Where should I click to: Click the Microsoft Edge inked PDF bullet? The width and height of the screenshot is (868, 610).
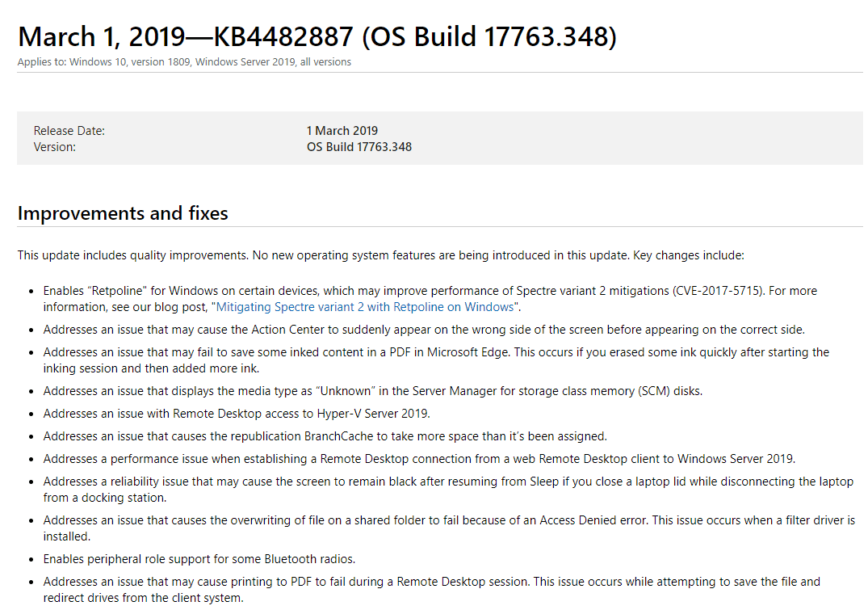point(436,360)
